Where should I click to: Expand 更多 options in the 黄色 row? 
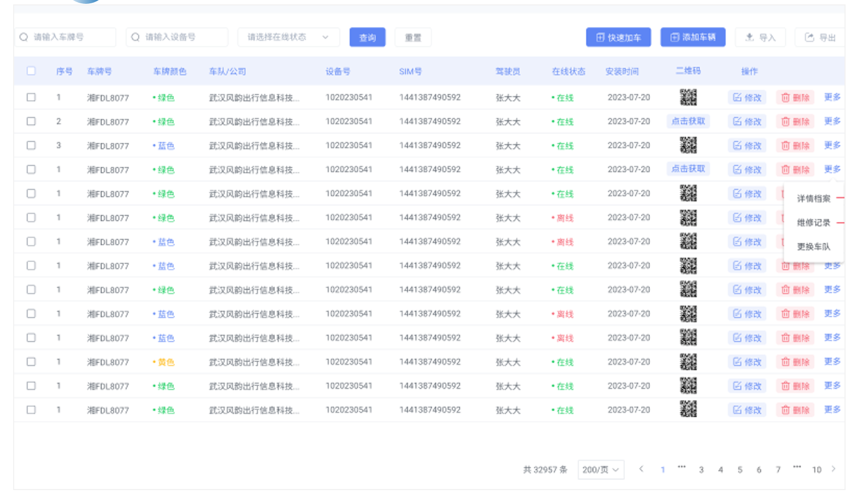(832, 362)
